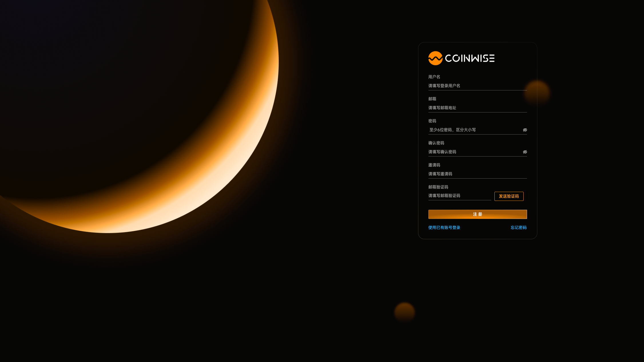
Task: Click the orange CoinWise wave logo icon
Action: [435, 58]
